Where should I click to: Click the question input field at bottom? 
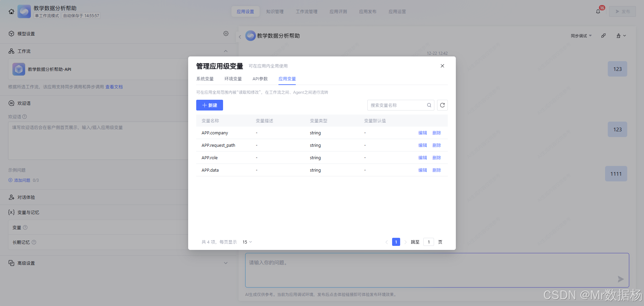(x=369, y=270)
